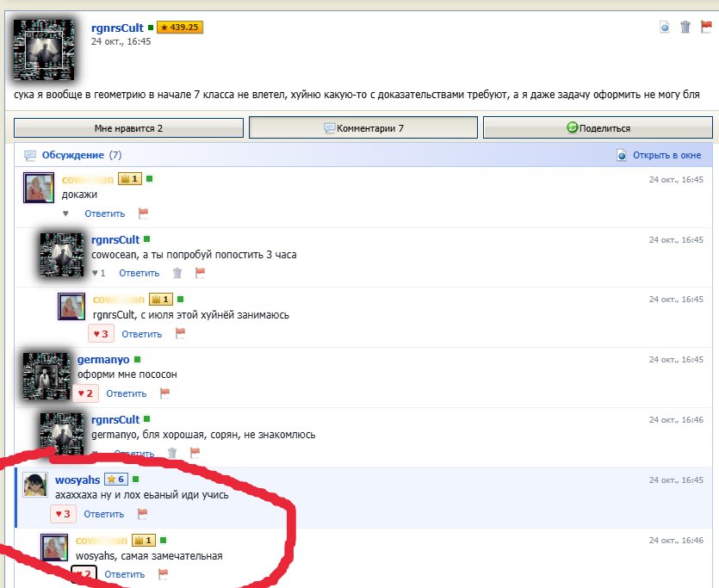Toggle the 2-likes heart on germanyo's comment
Viewport: 719px width, 588px height.
pyautogui.click(x=85, y=393)
